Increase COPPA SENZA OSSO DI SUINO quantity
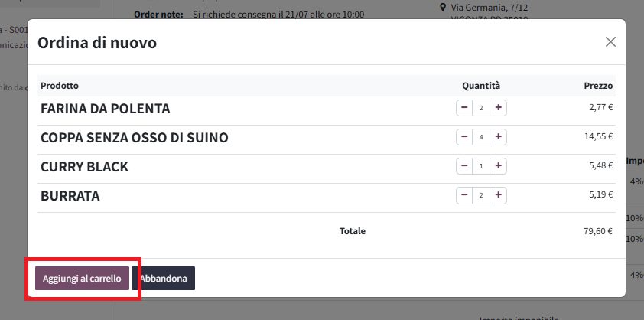 point(498,137)
